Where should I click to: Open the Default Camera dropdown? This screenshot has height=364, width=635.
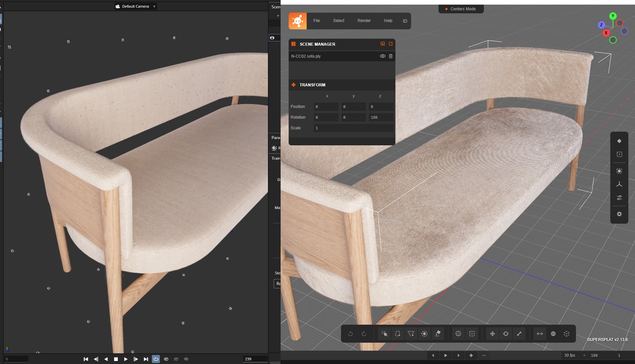135,6
